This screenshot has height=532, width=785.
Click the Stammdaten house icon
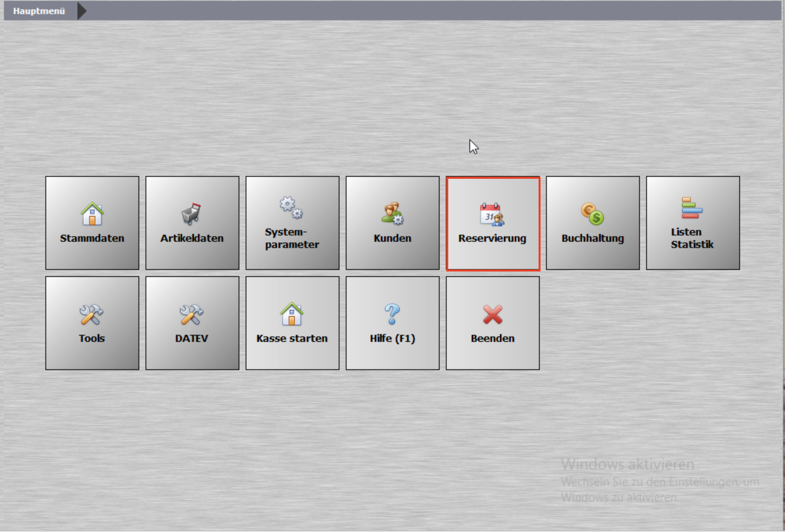click(92, 214)
